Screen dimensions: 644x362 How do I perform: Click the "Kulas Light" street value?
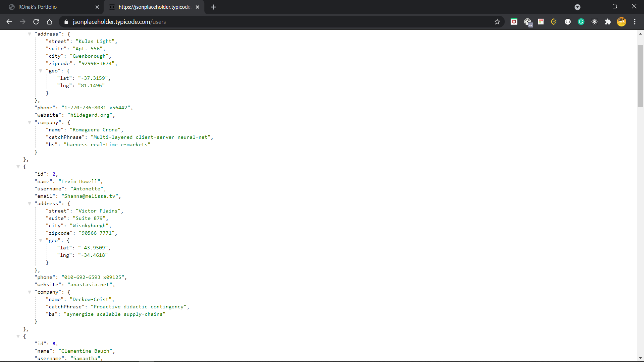tap(95, 41)
